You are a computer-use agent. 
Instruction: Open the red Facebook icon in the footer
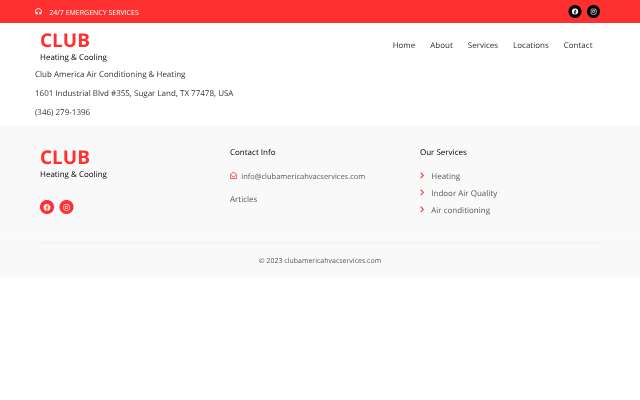pyautogui.click(x=47, y=207)
